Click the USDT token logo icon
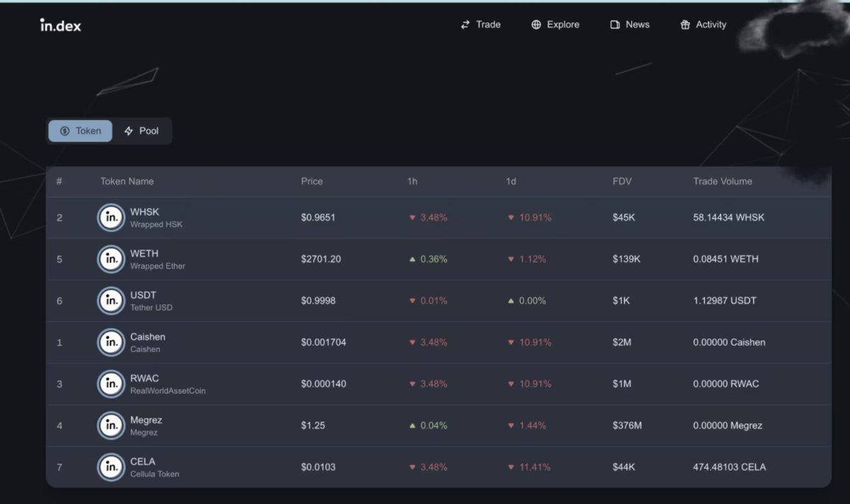 [x=110, y=301]
